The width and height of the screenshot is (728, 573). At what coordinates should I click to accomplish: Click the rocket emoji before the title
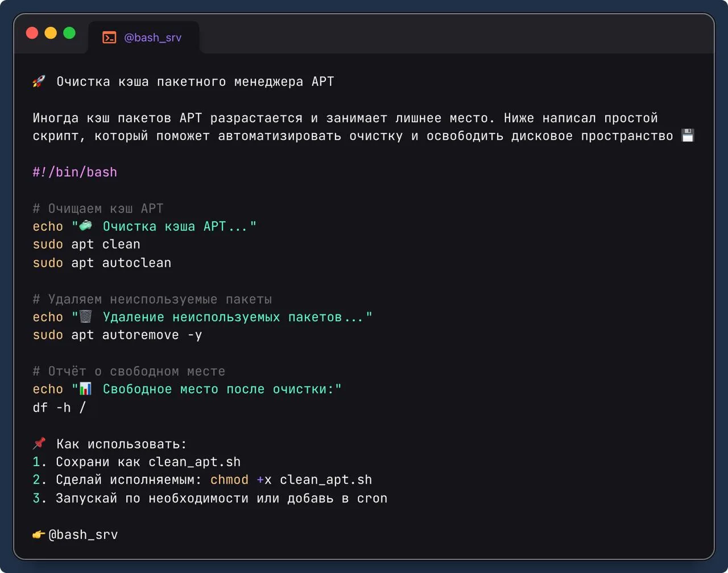click(x=39, y=82)
